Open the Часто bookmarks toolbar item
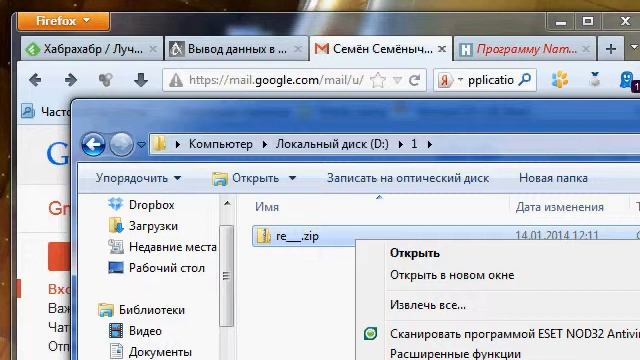Viewport: 640px width, 360px height. [x=46, y=111]
